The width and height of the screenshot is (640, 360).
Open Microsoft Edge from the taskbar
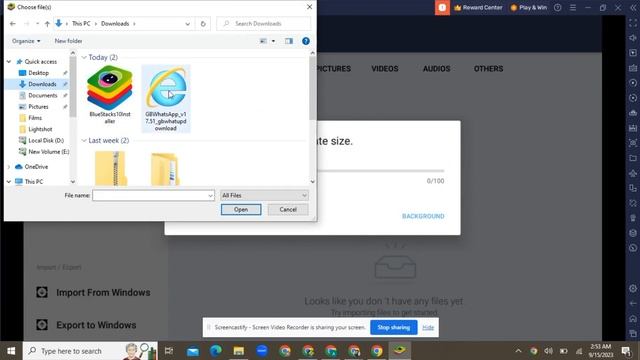point(216,351)
